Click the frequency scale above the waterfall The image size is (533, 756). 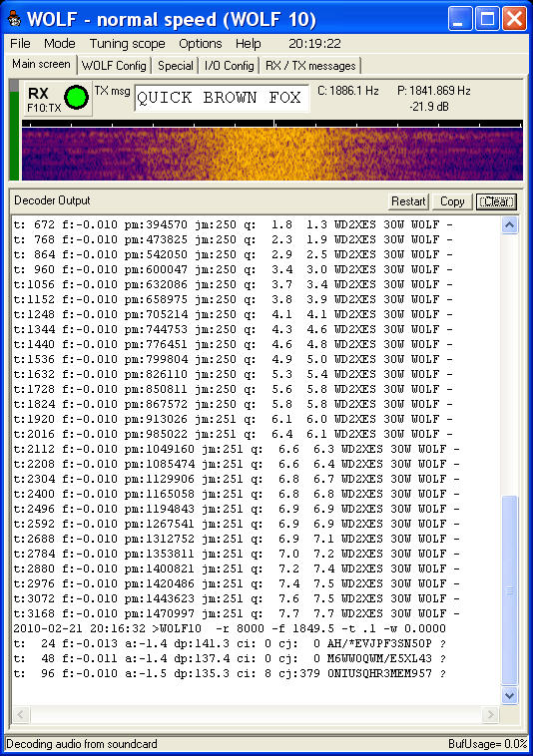tap(272, 124)
